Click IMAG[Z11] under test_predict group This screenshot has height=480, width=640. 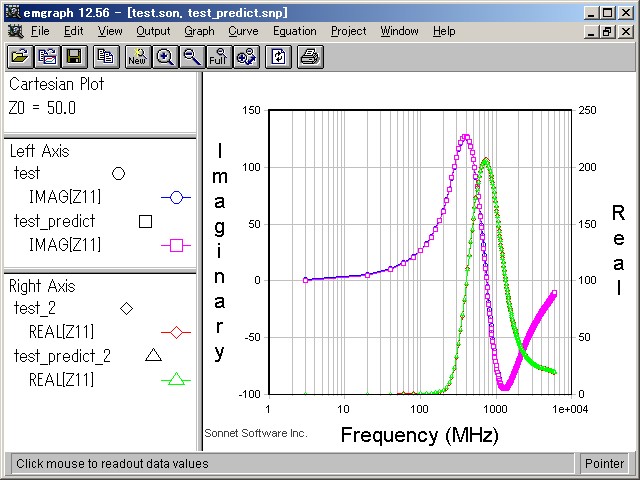click(x=64, y=245)
